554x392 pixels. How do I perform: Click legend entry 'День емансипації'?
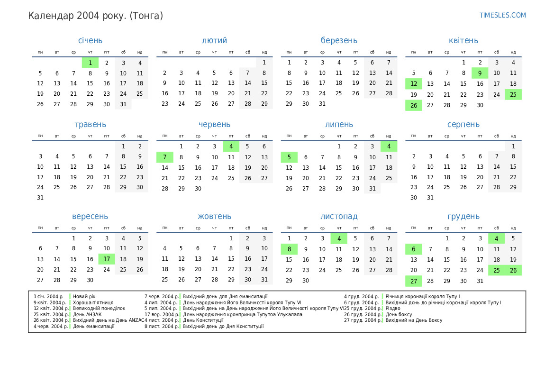tap(94, 326)
